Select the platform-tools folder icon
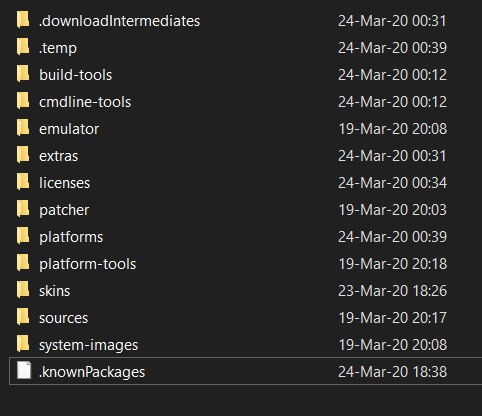The image size is (482, 416). pyautogui.click(x=23, y=262)
